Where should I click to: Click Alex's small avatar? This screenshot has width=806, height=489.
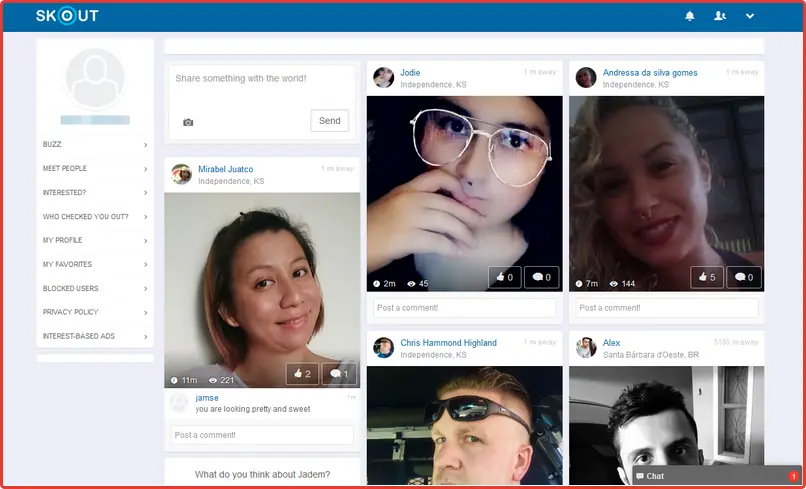586,348
